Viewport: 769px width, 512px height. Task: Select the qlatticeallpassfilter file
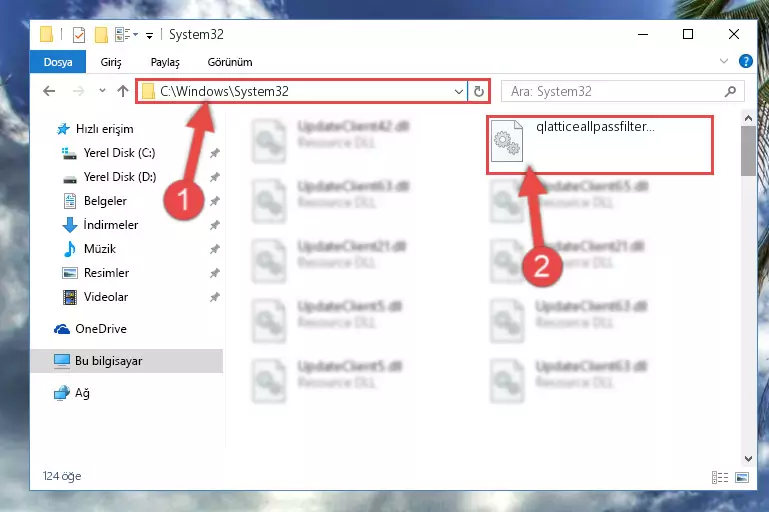[599, 145]
